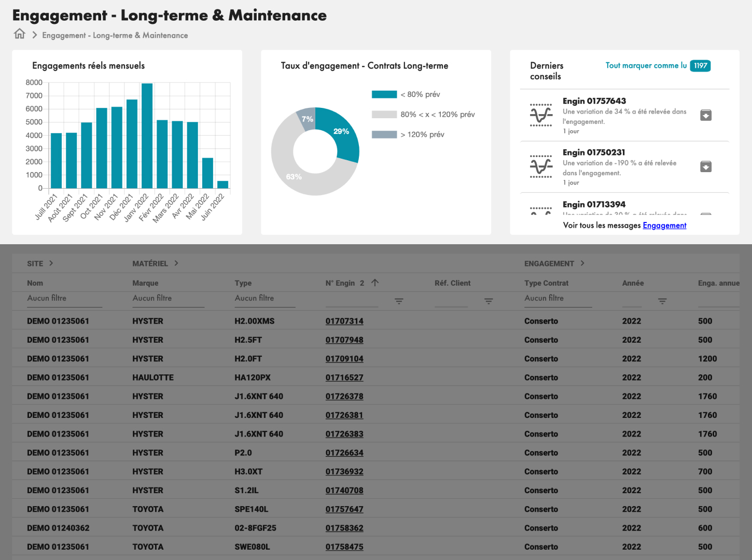The width and height of the screenshot is (752, 560).
Task: Open engine link 01736932
Action: [x=344, y=472]
